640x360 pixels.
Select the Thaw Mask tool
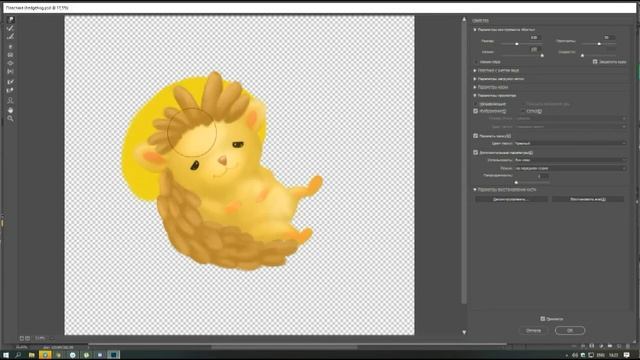(11, 90)
